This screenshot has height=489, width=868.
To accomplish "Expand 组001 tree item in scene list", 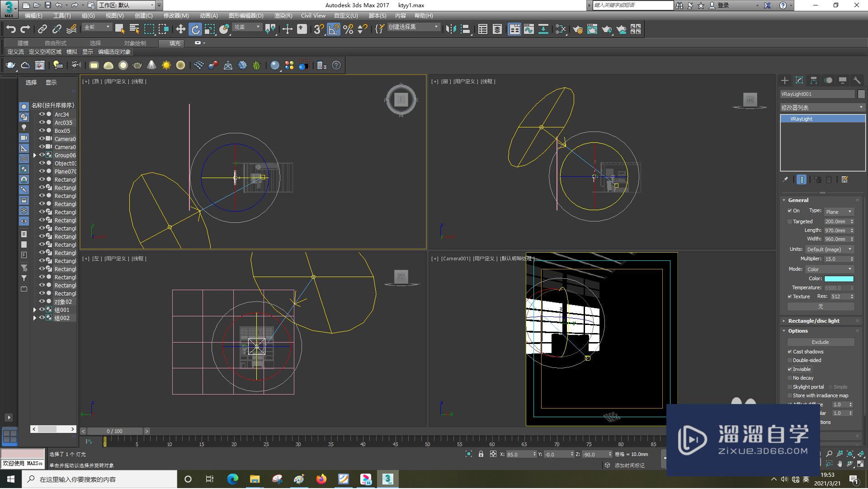I will tap(34, 309).
